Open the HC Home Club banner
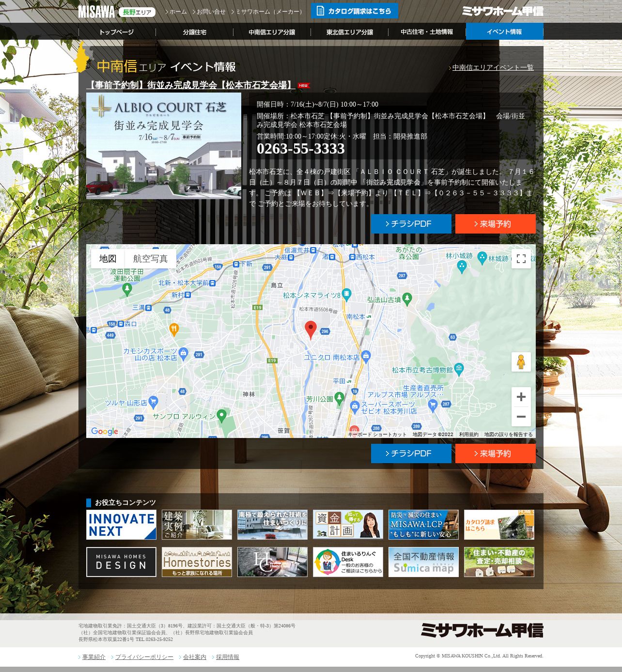 [x=272, y=562]
